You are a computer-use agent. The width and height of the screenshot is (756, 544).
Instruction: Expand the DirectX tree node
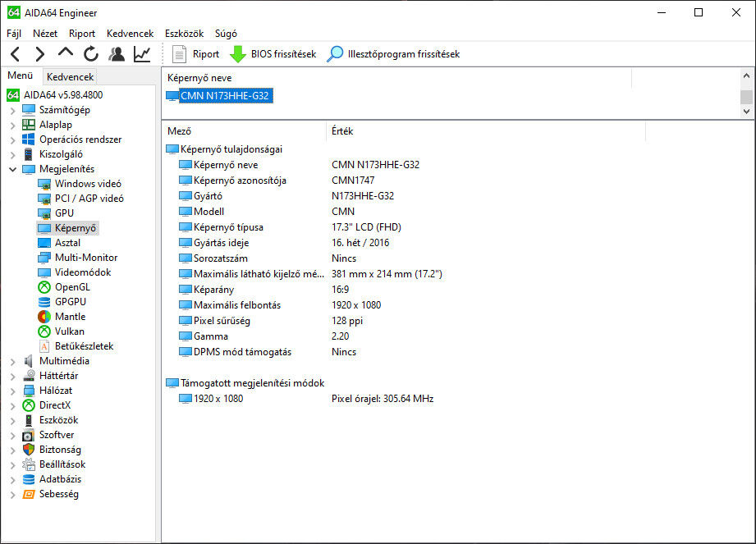(x=13, y=405)
